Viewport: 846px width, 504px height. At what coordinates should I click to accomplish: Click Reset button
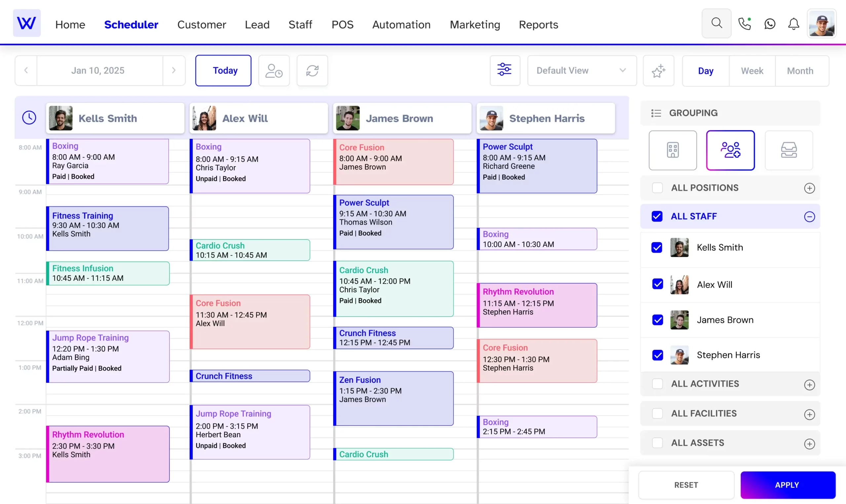click(x=686, y=485)
